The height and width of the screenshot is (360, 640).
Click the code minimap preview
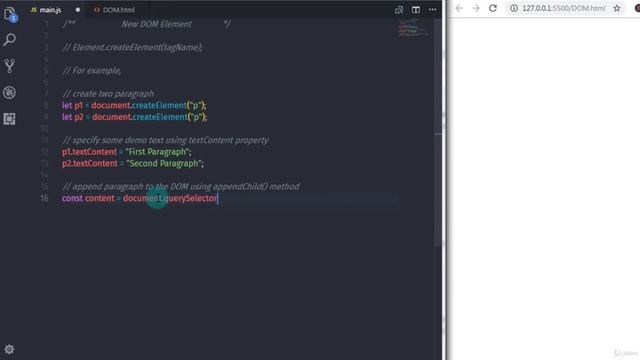(413, 28)
